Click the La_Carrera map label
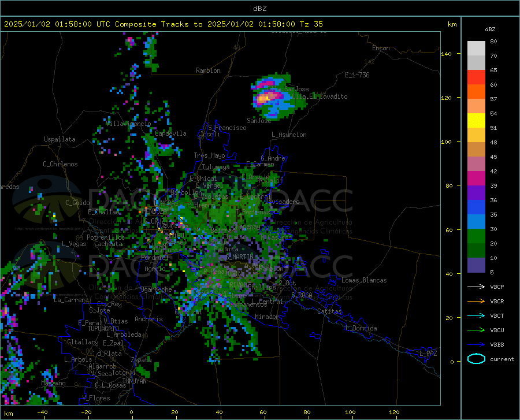 tap(71, 300)
